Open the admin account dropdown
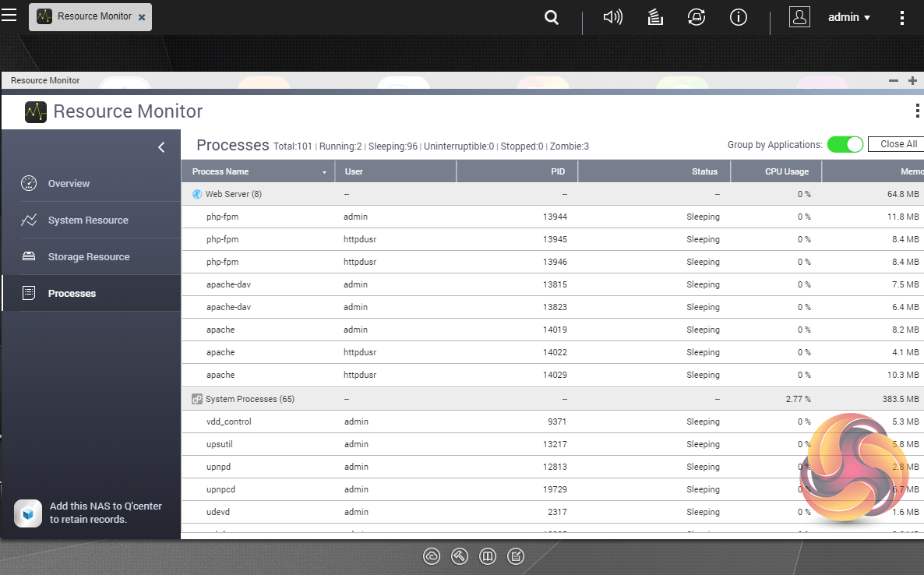Image resolution: width=924 pixels, height=575 pixels. pyautogui.click(x=849, y=17)
